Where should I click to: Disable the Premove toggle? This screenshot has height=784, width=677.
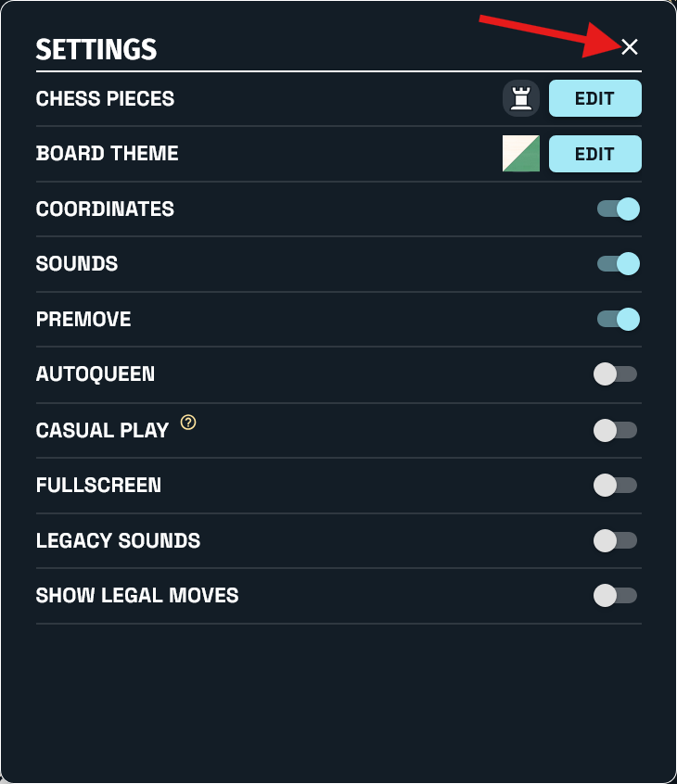click(x=618, y=319)
